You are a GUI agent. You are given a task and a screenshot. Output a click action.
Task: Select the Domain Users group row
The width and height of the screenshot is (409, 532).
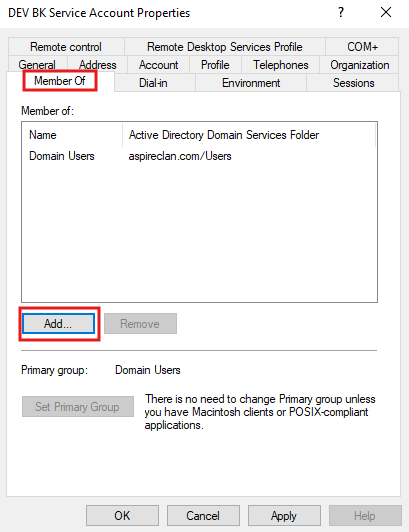point(199,156)
